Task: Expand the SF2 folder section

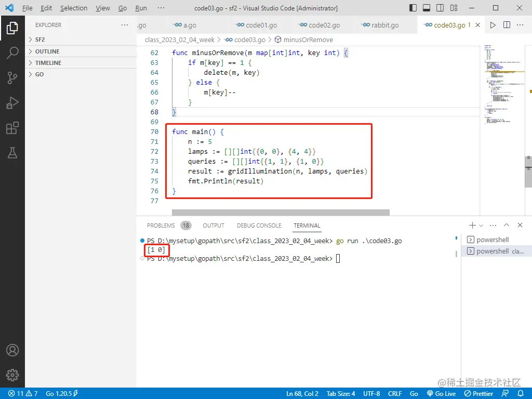Action: [x=81, y=39]
